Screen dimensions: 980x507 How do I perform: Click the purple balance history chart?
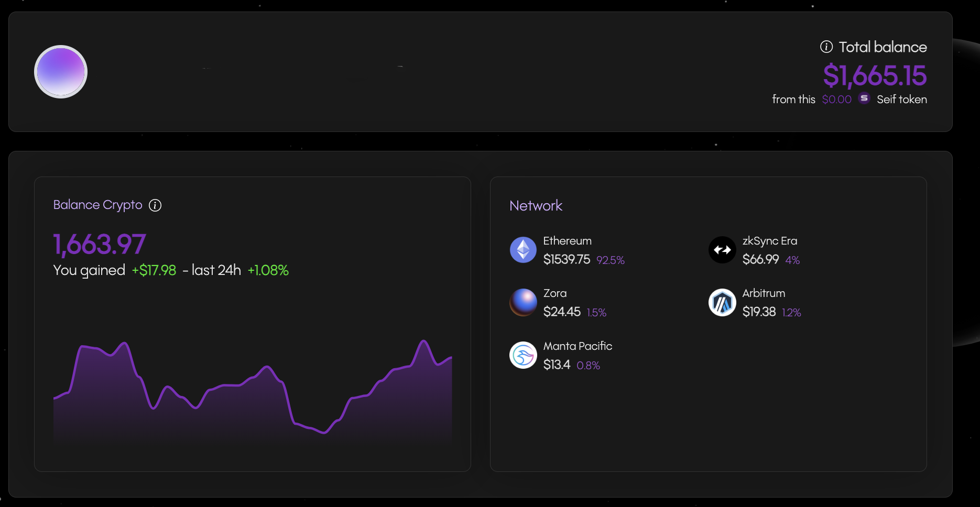[x=253, y=392]
